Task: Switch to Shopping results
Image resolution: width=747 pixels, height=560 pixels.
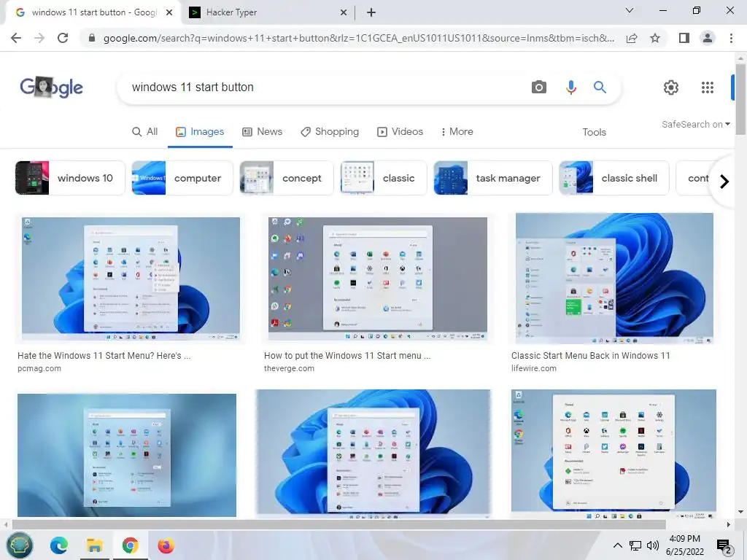Action: coord(330,132)
